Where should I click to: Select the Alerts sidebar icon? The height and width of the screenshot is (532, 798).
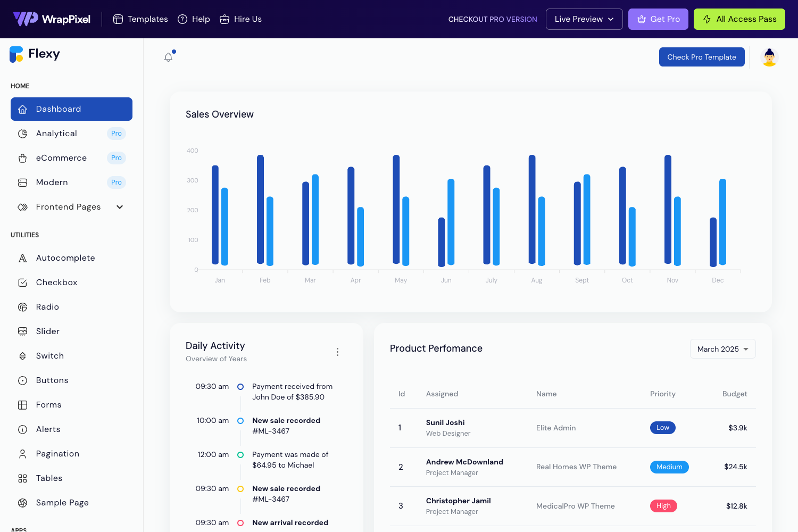click(22, 429)
